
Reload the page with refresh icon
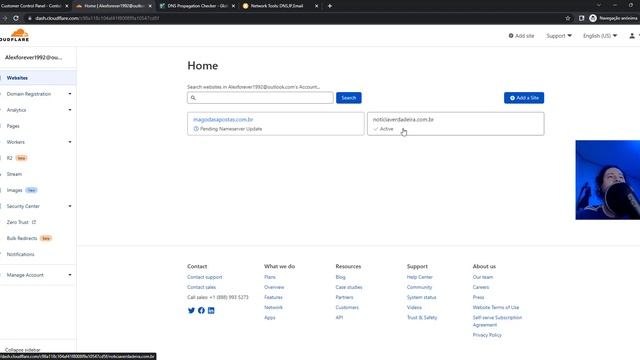click(x=16, y=18)
